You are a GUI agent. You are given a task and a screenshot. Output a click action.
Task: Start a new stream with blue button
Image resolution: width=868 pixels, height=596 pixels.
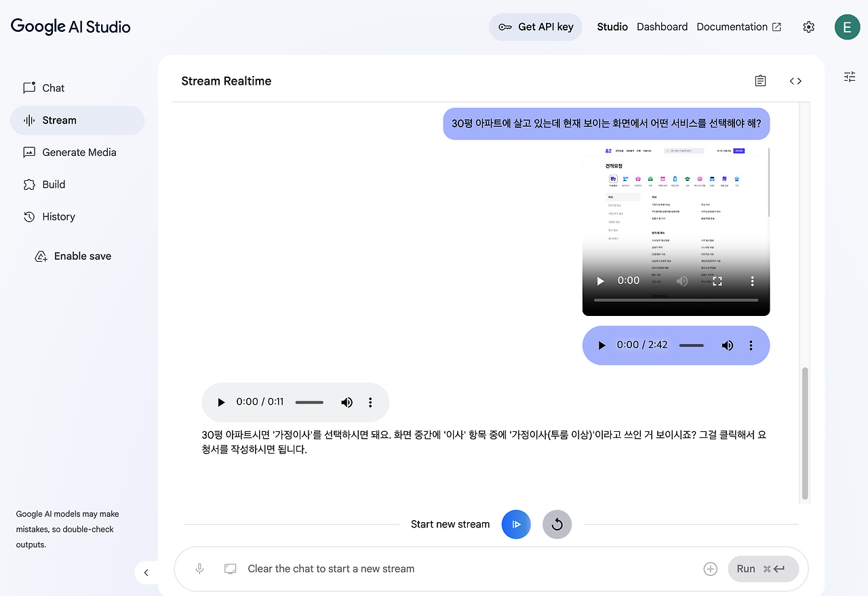516,524
